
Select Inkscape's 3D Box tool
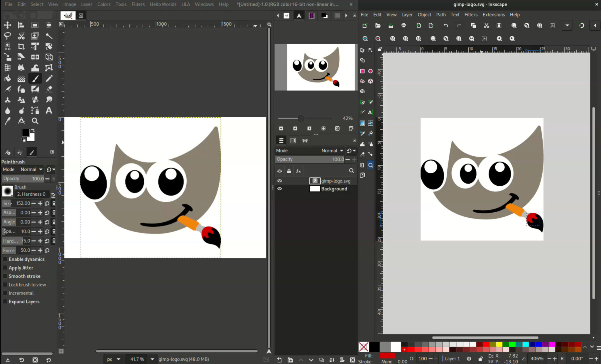coord(370,81)
